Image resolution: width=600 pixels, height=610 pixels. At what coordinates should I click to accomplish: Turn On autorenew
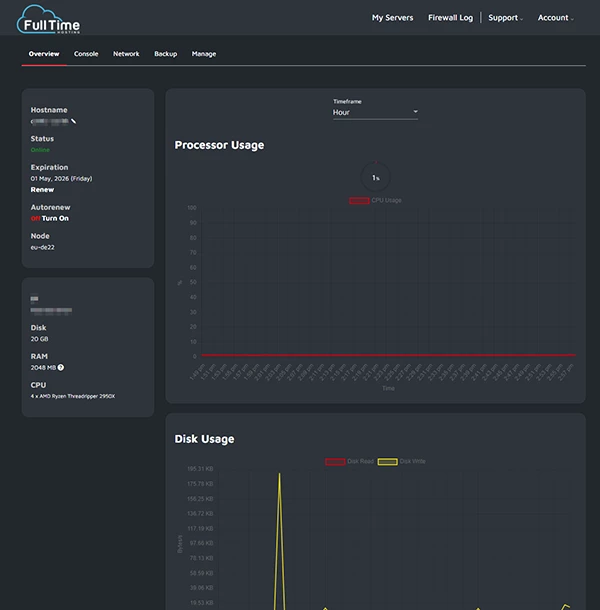click(x=55, y=217)
